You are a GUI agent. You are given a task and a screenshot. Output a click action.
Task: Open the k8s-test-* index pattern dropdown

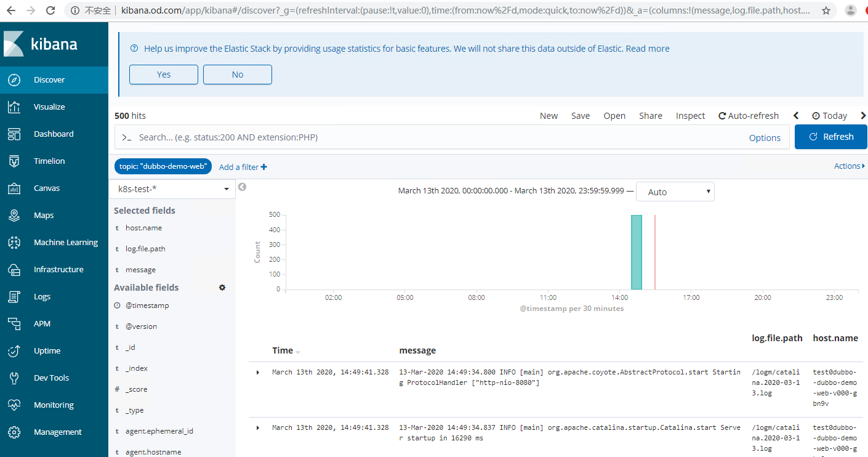pos(173,189)
